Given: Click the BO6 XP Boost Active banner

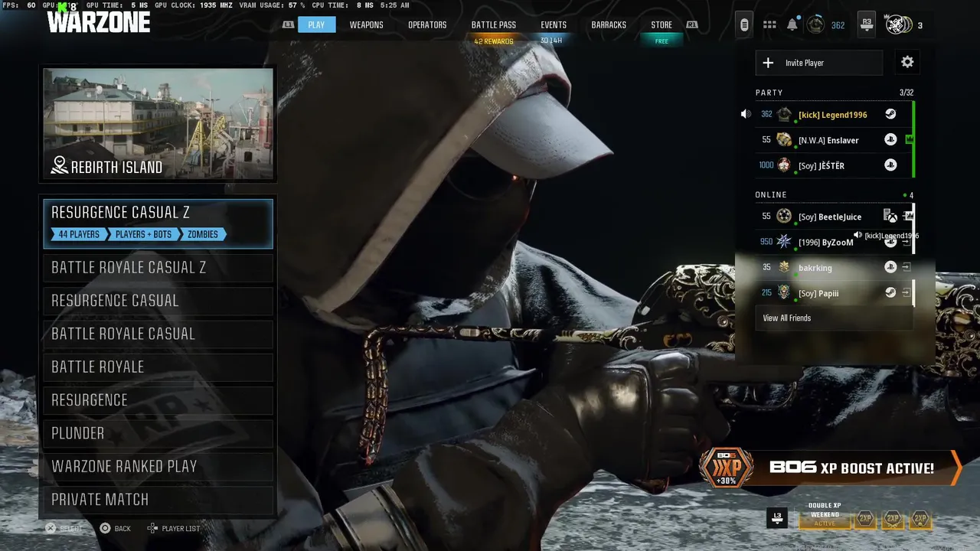Looking at the screenshot, I should 831,468.
